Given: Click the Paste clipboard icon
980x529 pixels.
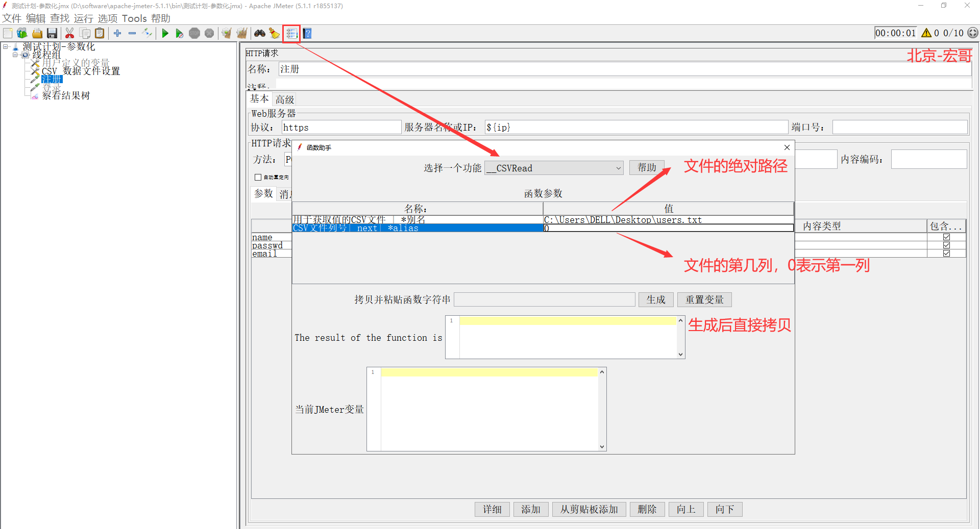Looking at the screenshot, I should click(100, 33).
